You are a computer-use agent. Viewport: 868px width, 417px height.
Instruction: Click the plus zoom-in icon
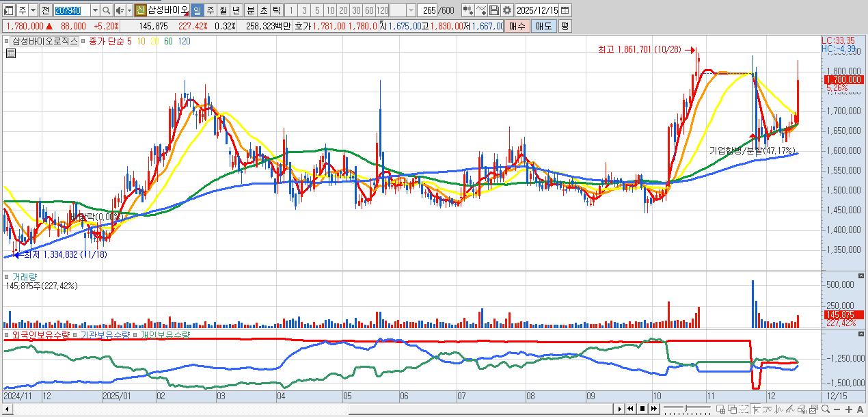[849, 409]
